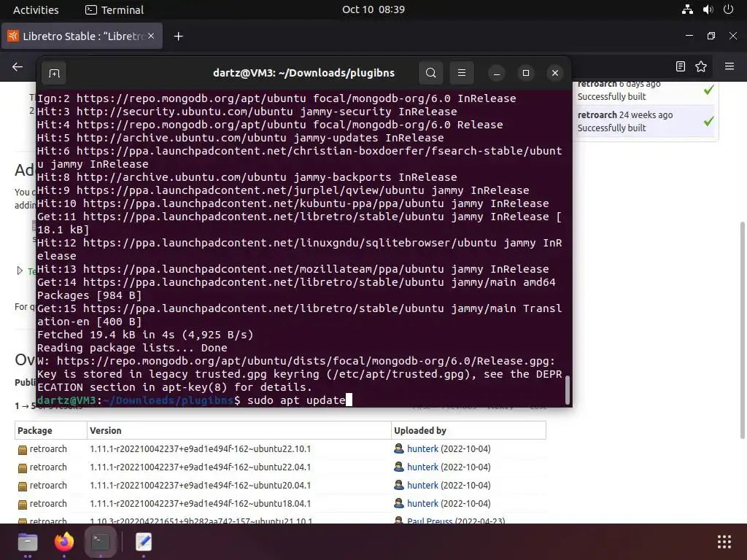Use the terminal scrollbar

click(567, 391)
